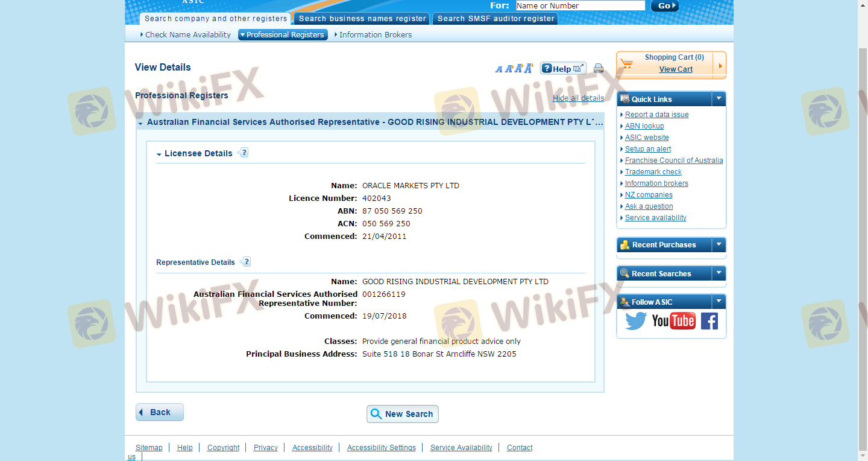Image resolution: width=868 pixels, height=461 pixels.
Task: Click Licensee Details help question icon
Action: click(244, 153)
